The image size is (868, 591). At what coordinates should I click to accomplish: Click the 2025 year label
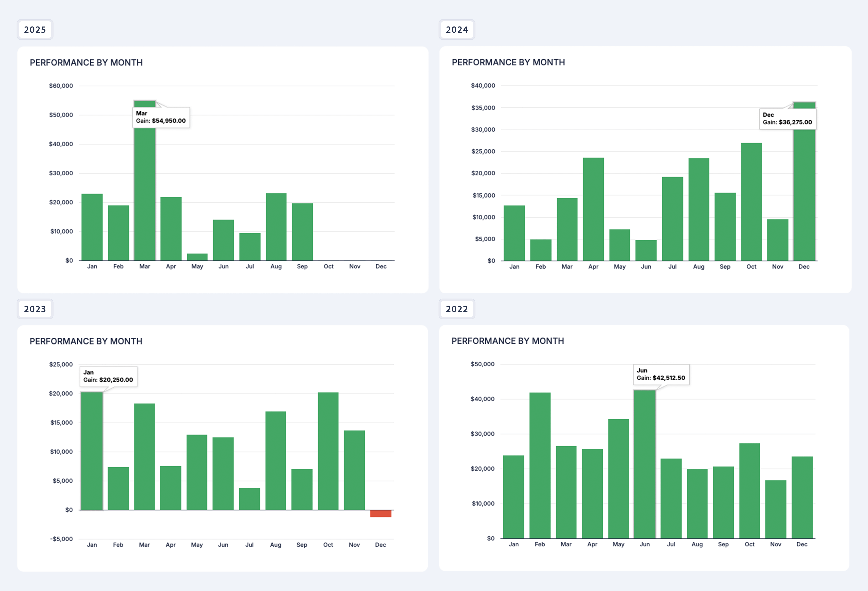coord(35,29)
